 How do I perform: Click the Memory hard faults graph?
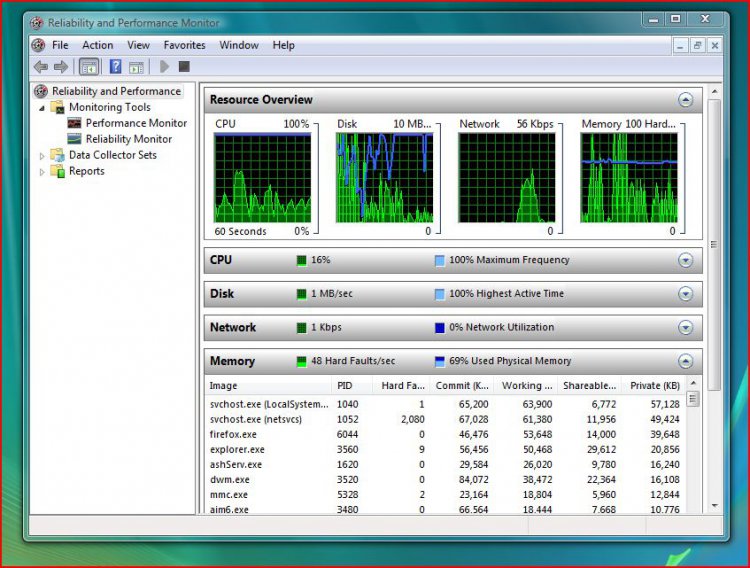click(x=629, y=178)
